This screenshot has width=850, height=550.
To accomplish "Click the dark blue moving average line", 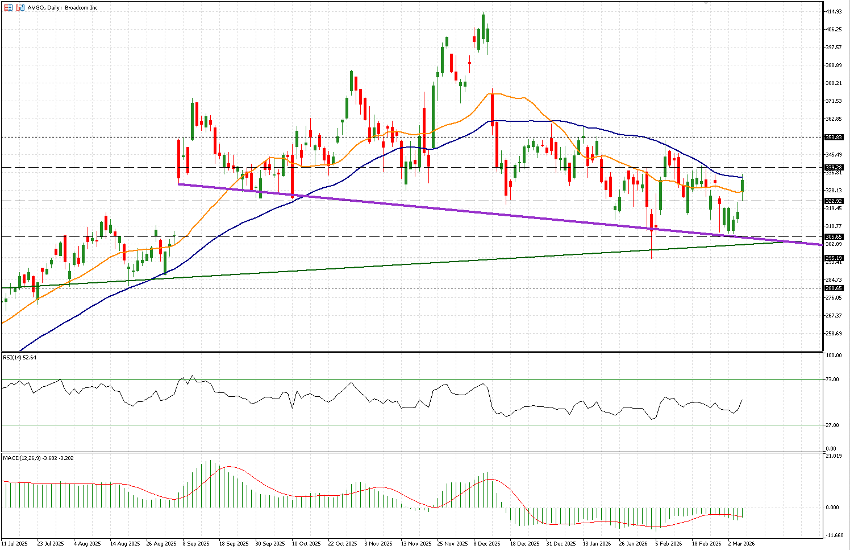I will pos(560,124).
